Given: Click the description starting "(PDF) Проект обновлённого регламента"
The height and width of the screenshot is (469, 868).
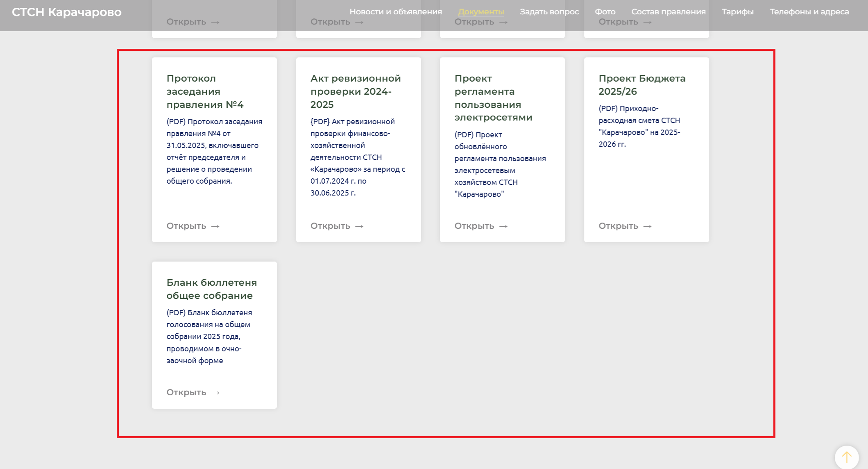Looking at the screenshot, I should click(500, 164).
